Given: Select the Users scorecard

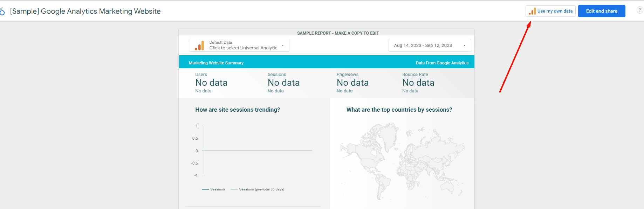Looking at the screenshot, I should pos(211,83).
